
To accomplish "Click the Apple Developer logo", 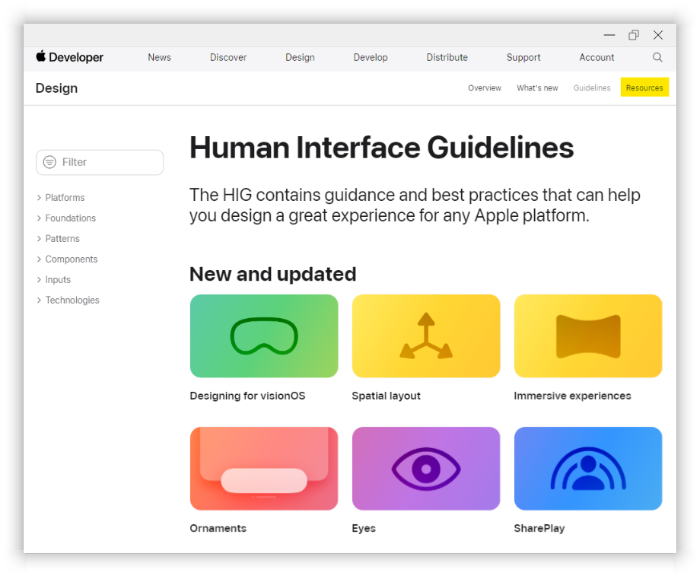I will pos(70,57).
